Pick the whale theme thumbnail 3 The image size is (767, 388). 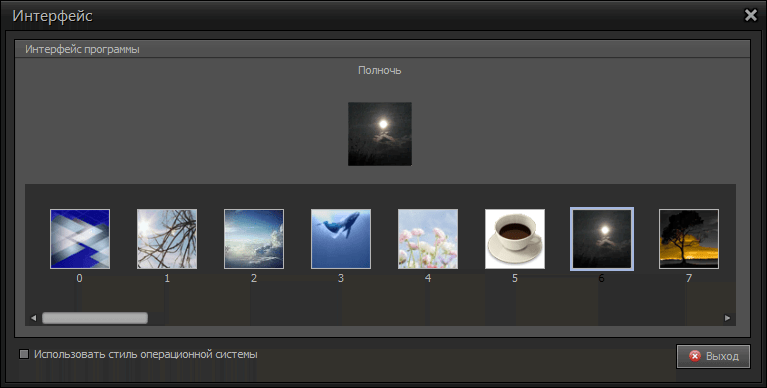point(341,239)
